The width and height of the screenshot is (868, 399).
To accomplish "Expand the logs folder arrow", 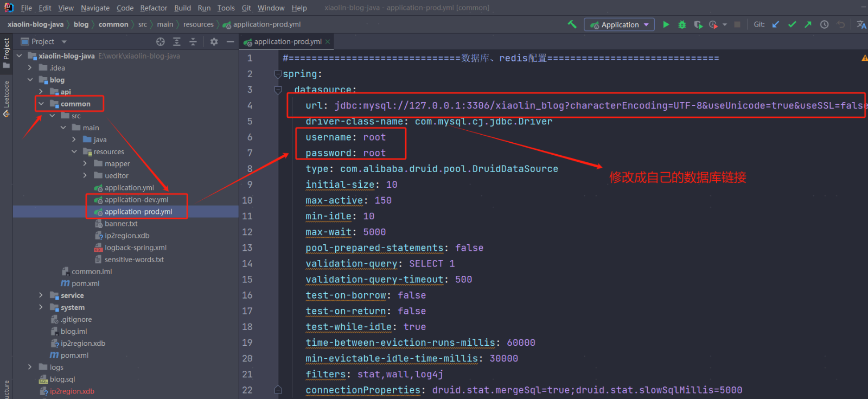I will (x=30, y=367).
